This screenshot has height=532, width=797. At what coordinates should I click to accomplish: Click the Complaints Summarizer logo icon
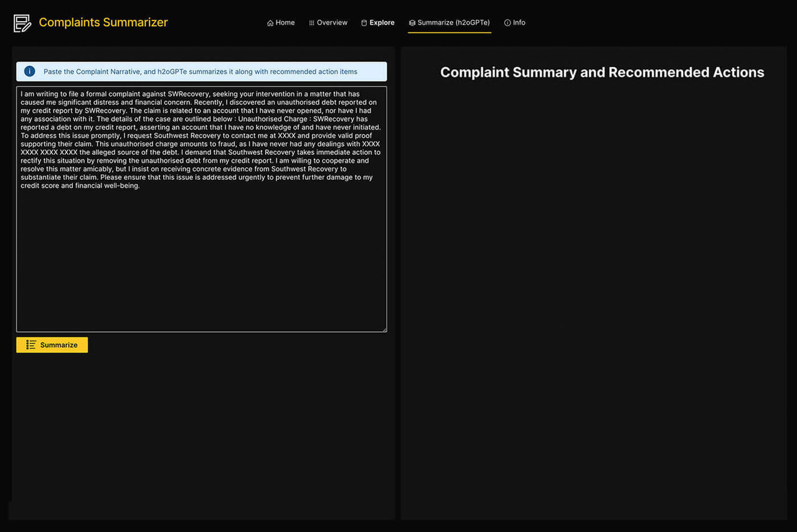[22, 22]
